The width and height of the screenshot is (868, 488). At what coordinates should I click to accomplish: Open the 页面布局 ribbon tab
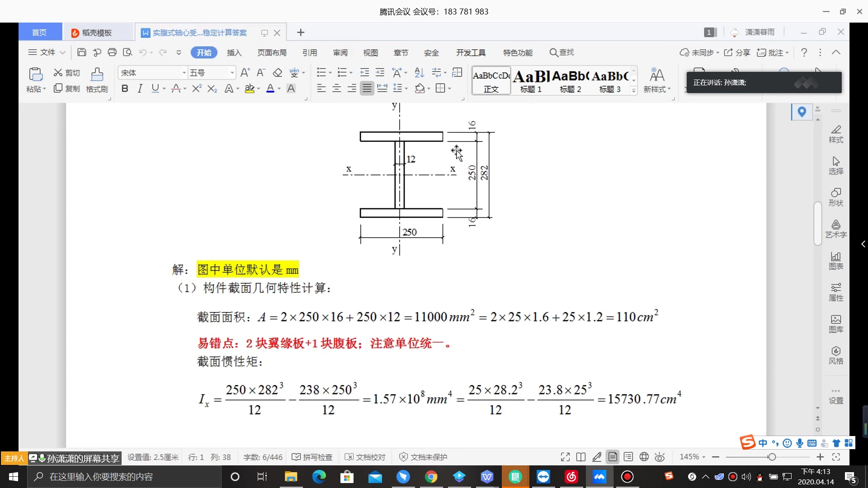click(x=272, y=52)
